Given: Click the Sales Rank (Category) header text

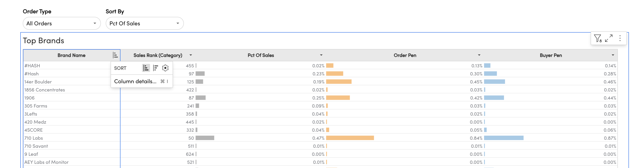Looking at the screenshot, I should [158, 55].
